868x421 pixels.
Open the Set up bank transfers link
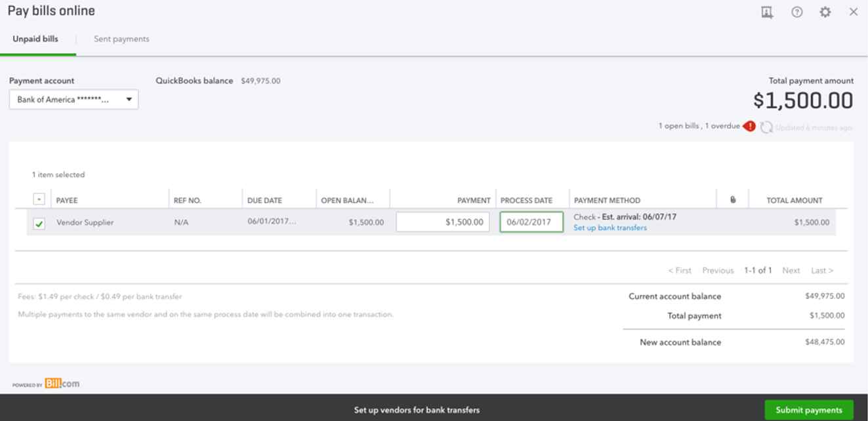pos(610,228)
